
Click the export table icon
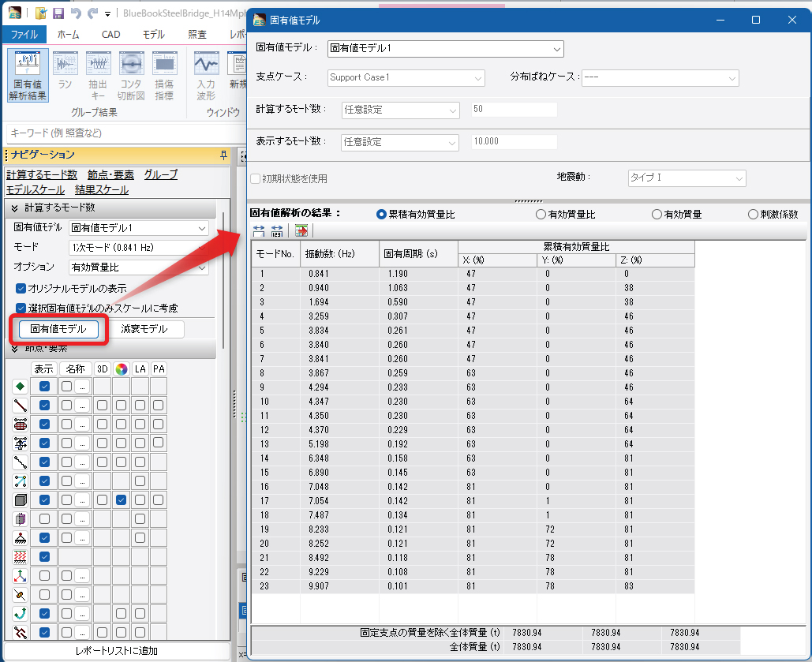point(301,230)
